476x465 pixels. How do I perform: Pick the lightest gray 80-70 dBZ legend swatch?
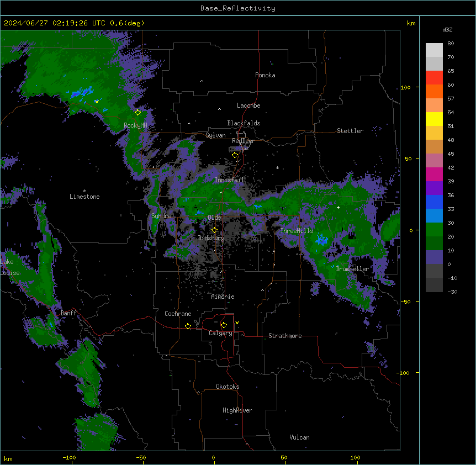tap(434, 50)
